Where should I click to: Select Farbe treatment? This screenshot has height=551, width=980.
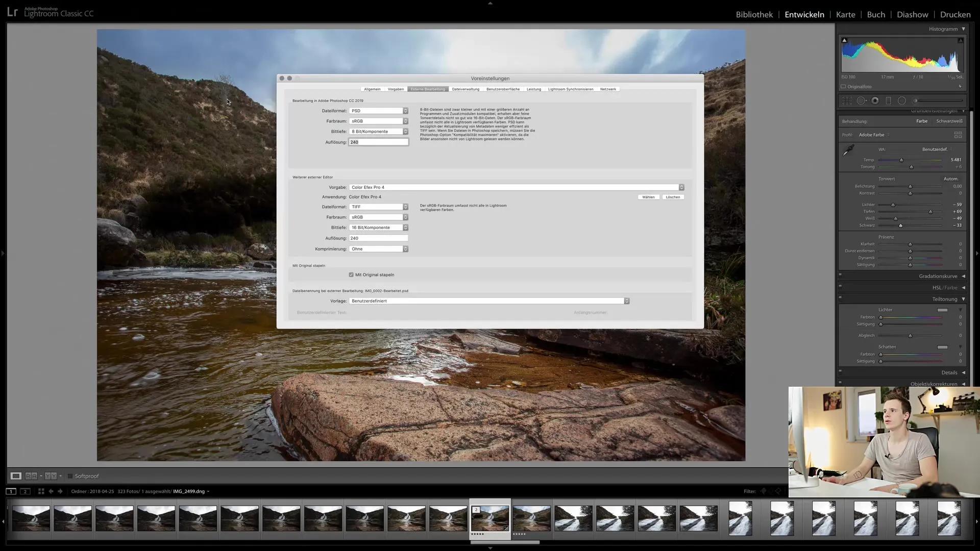[922, 121]
